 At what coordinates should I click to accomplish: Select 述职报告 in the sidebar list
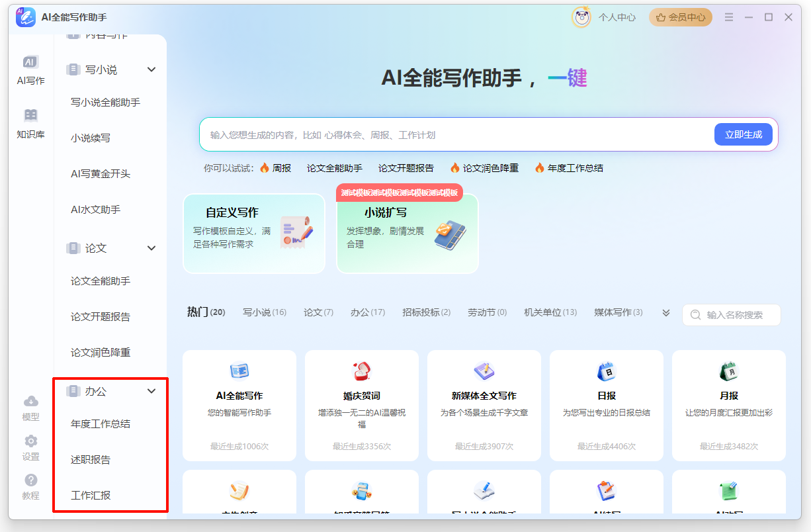click(x=91, y=460)
